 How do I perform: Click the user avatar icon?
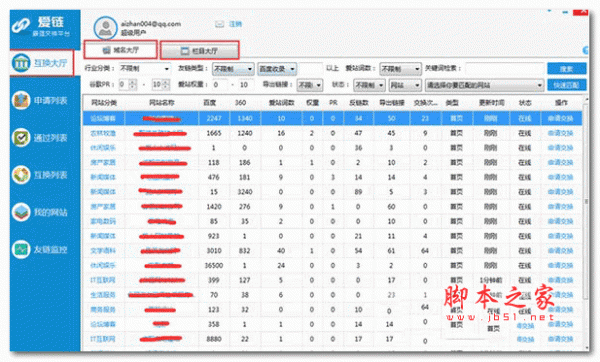click(105, 28)
